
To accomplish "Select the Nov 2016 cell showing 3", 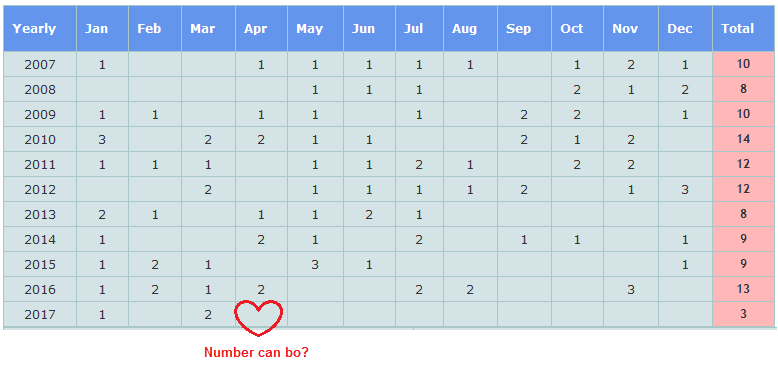I will [x=631, y=289].
